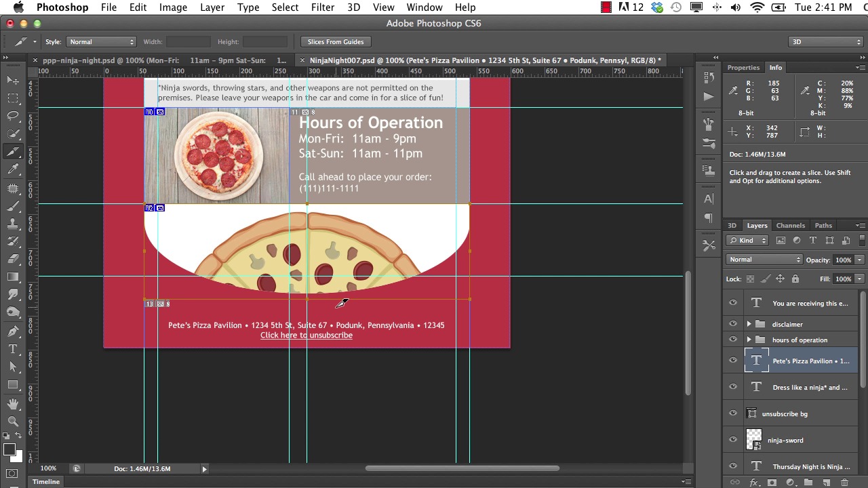Select the Lasso tool

tap(13, 116)
